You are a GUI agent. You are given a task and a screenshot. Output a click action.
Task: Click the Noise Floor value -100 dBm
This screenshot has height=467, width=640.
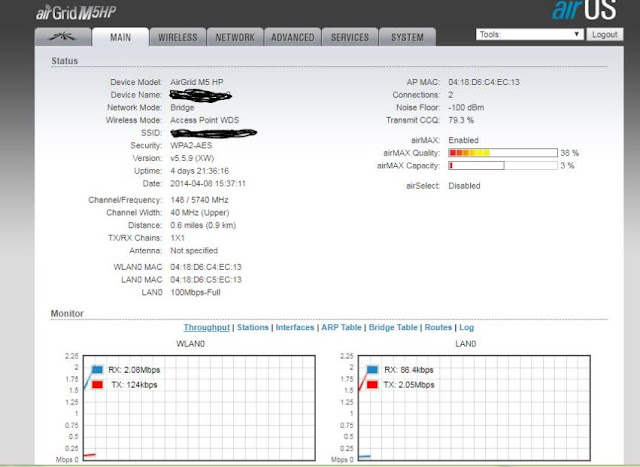point(466,107)
